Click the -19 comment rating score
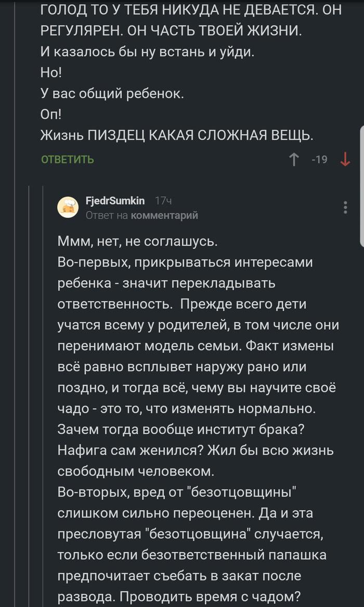Image resolution: width=364 pixels, height=607 pixels. tap(319, 160)
